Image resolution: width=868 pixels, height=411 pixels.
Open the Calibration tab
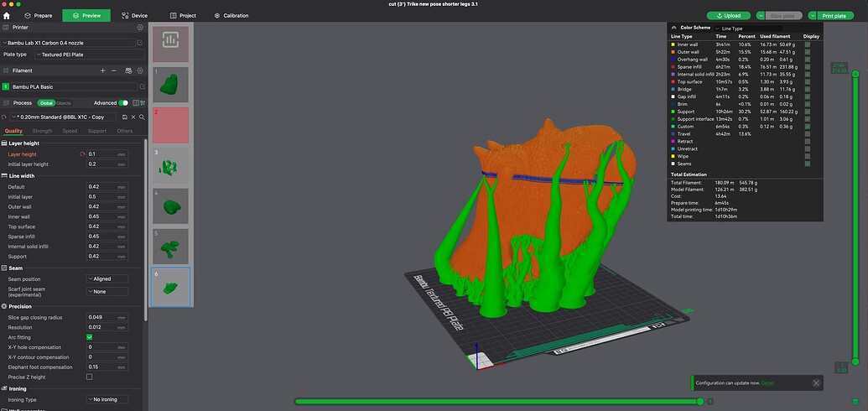tap(231, 15)
